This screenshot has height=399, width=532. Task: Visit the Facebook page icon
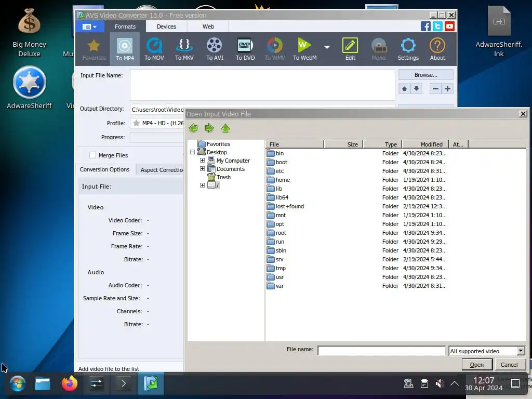[425, 26]
